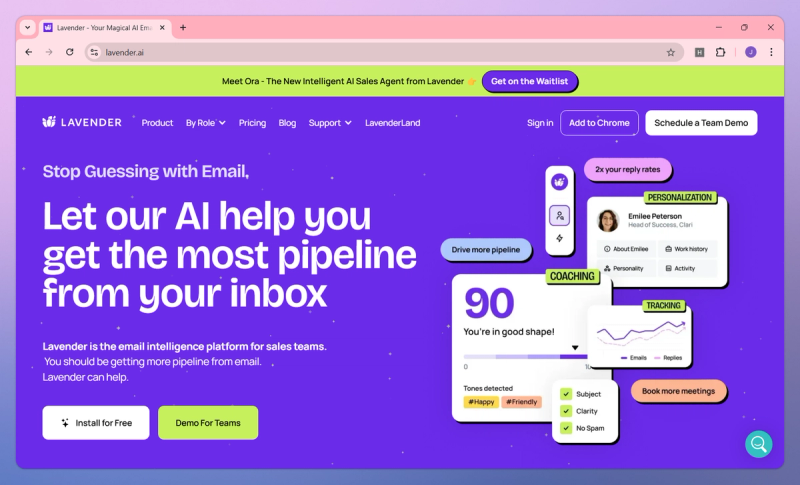Expand the By Role dropdown
Viewport: 800px width, 485px height.
point(206,123)
